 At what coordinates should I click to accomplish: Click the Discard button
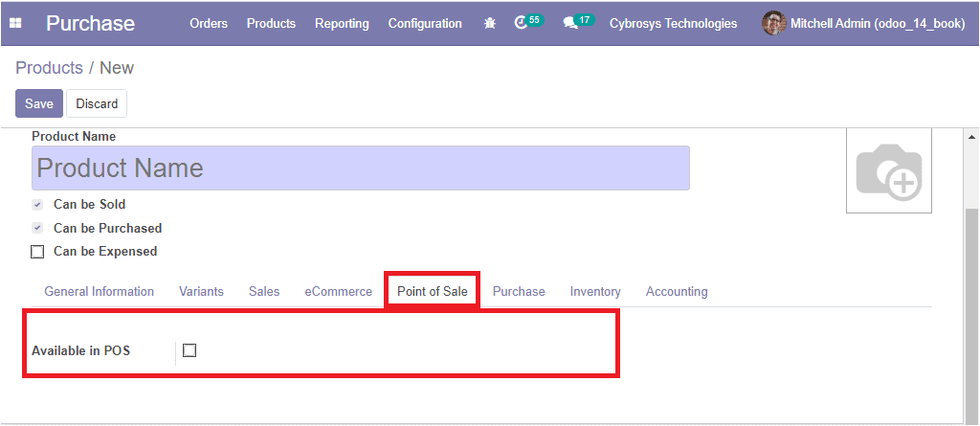pyautogui.click(x=97, y=103)
